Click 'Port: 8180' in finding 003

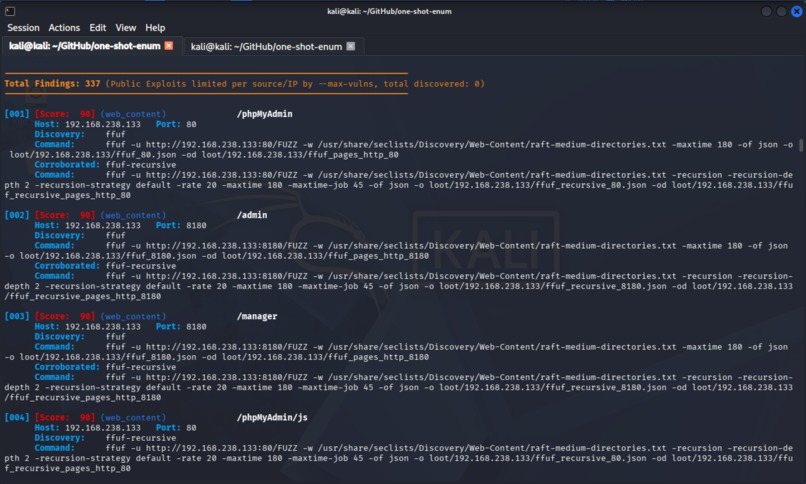(x=181, y=326)
